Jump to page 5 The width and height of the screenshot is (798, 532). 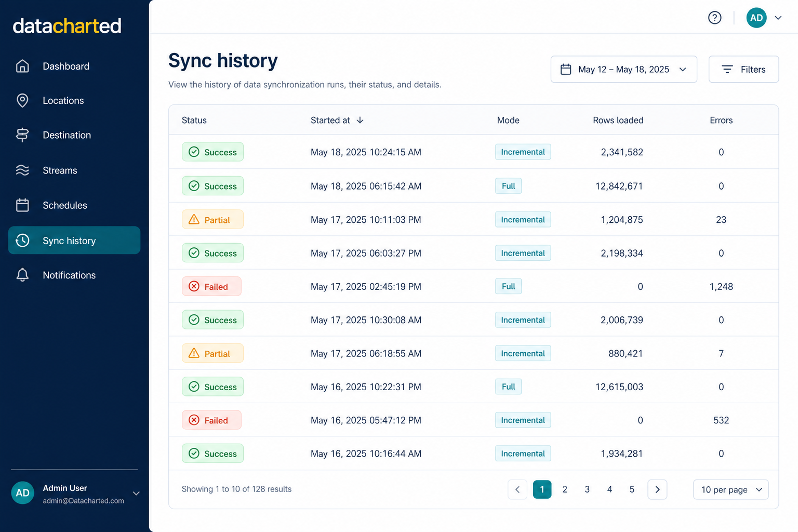[x=632, y=489]
